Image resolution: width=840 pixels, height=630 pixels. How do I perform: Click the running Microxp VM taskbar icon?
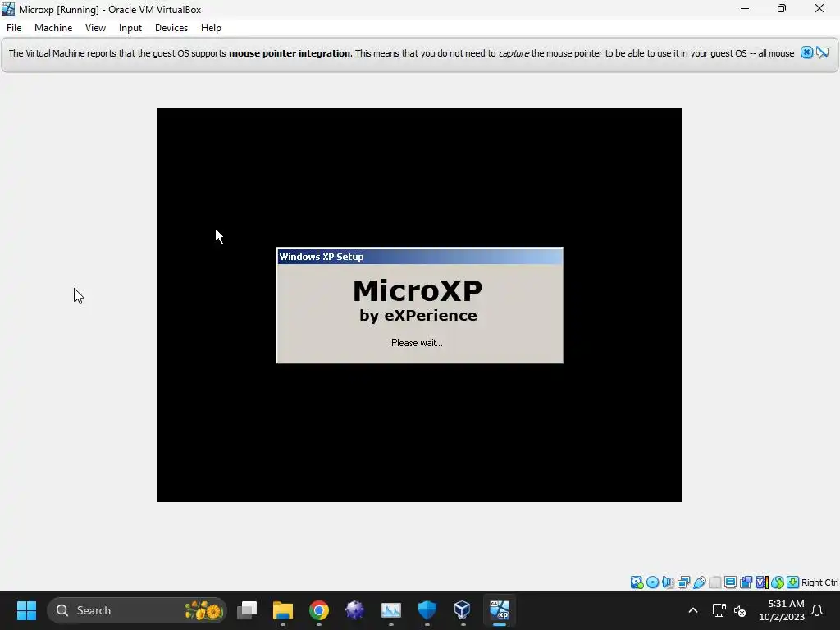click(500, 610)
